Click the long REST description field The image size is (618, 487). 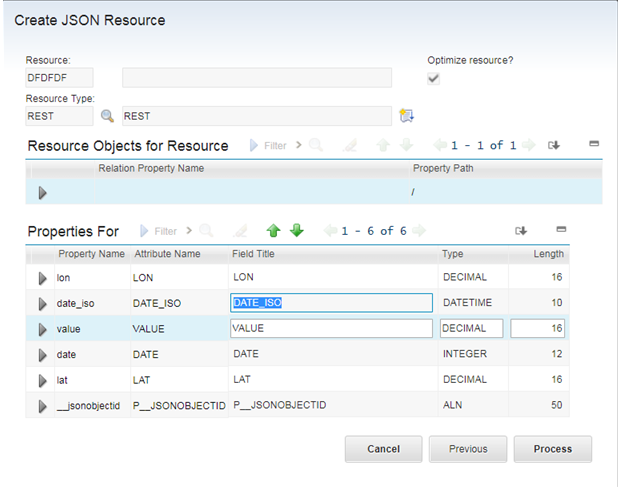click(x=257, y=116)
